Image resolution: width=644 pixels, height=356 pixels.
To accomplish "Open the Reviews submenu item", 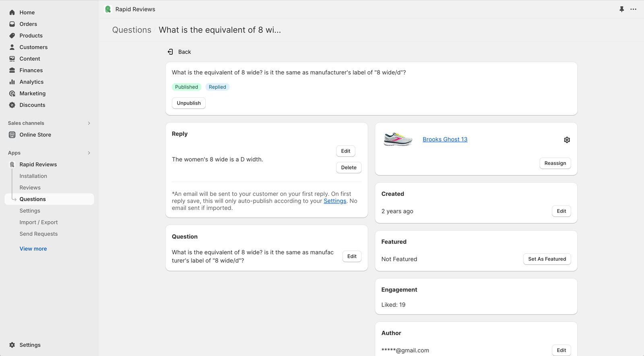I will click(x=30, y=187).
